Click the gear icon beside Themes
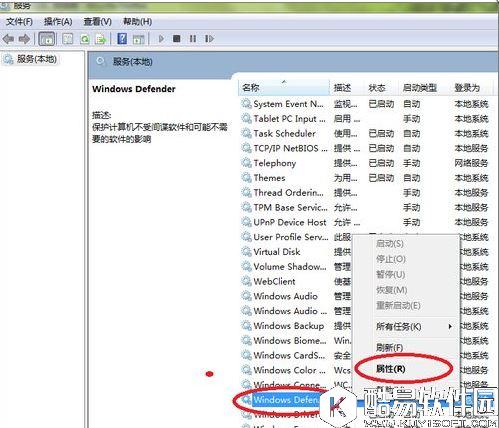499x428 pixels. tap(246, 178)
